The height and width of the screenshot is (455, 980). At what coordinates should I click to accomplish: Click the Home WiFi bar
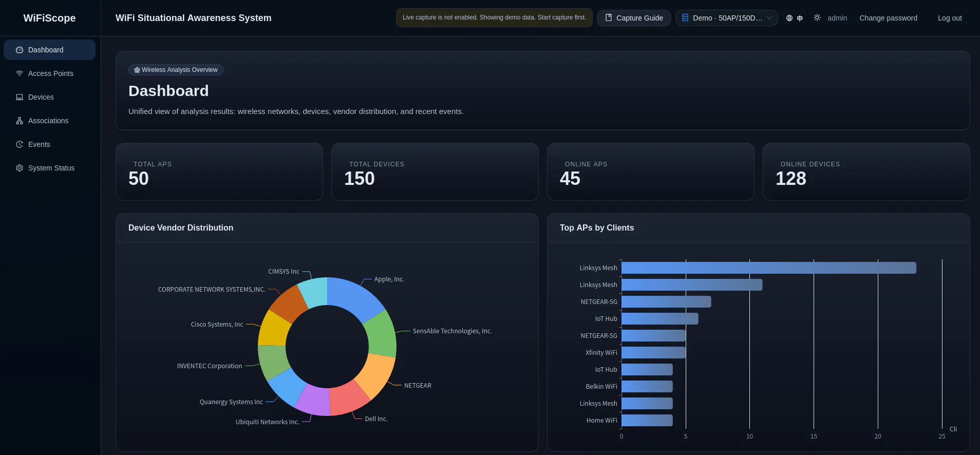tap(647, 420)
